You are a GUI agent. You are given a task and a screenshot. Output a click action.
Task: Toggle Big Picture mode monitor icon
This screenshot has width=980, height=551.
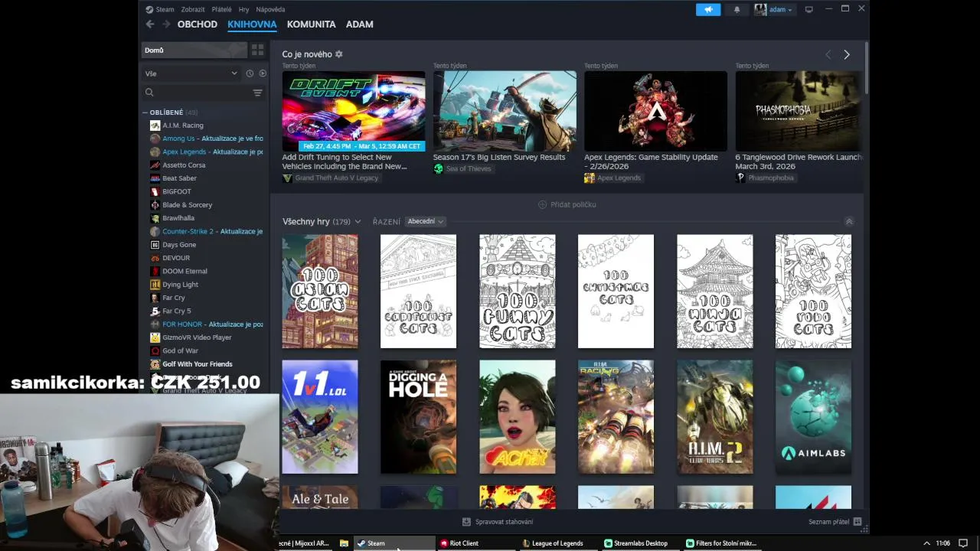tap(808, 9)
